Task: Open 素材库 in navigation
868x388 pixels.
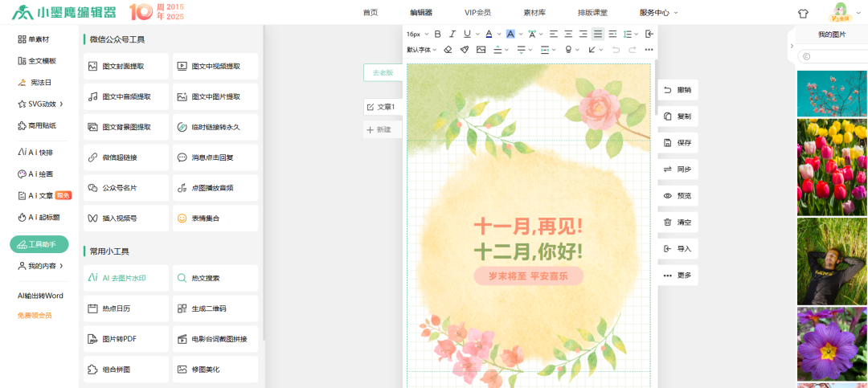Action: coord(534,12)
